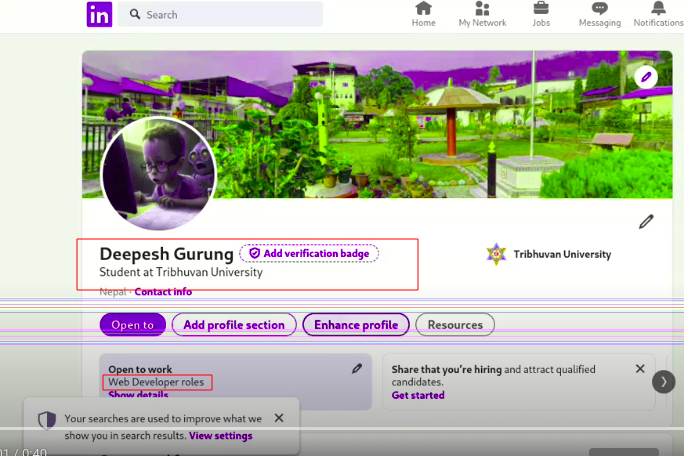Close the search privacy notification

pos(279,418)
